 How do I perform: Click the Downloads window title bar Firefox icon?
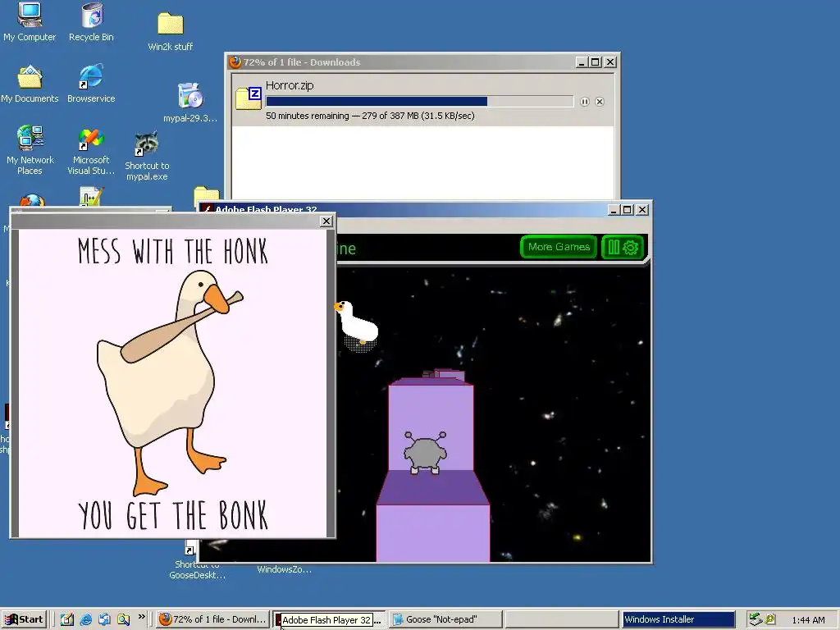coord(235,62)
